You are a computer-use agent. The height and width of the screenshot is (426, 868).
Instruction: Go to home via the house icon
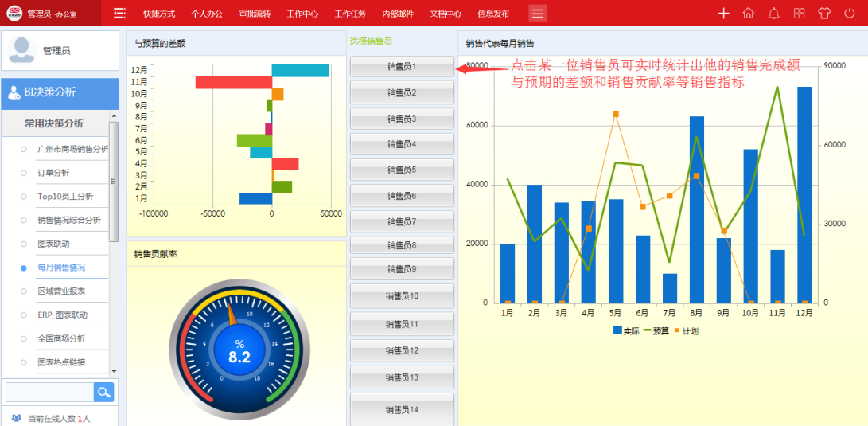pos(748,14)
